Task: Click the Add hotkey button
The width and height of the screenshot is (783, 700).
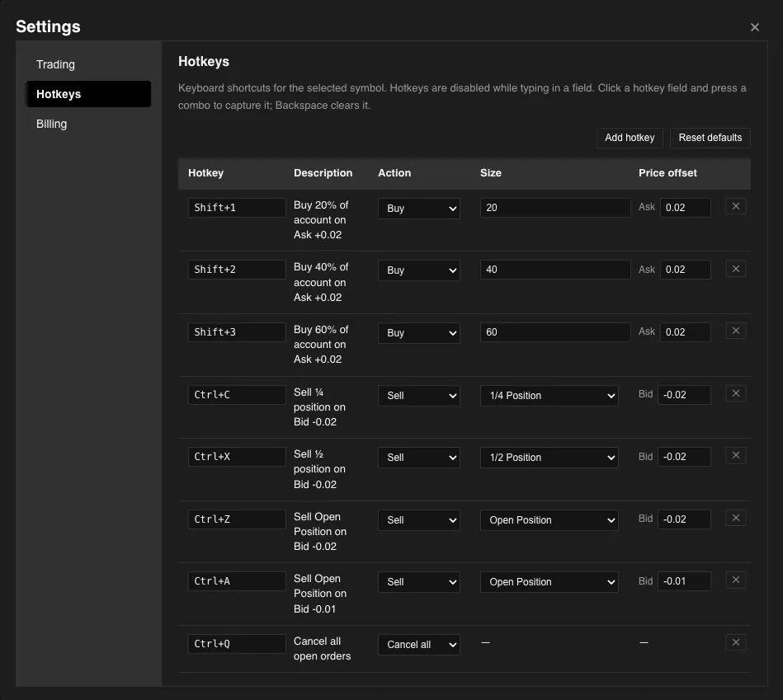Action: click(630, 138)
